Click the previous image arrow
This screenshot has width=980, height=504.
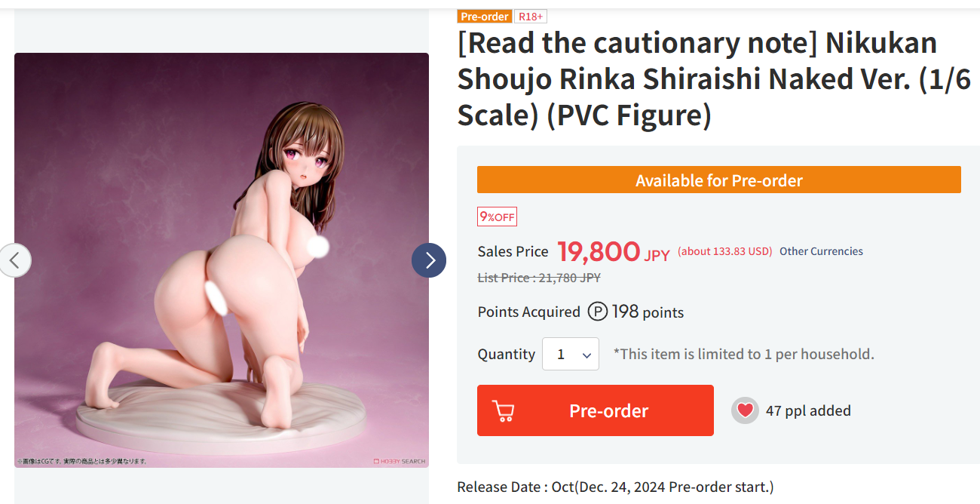point(14,260)
